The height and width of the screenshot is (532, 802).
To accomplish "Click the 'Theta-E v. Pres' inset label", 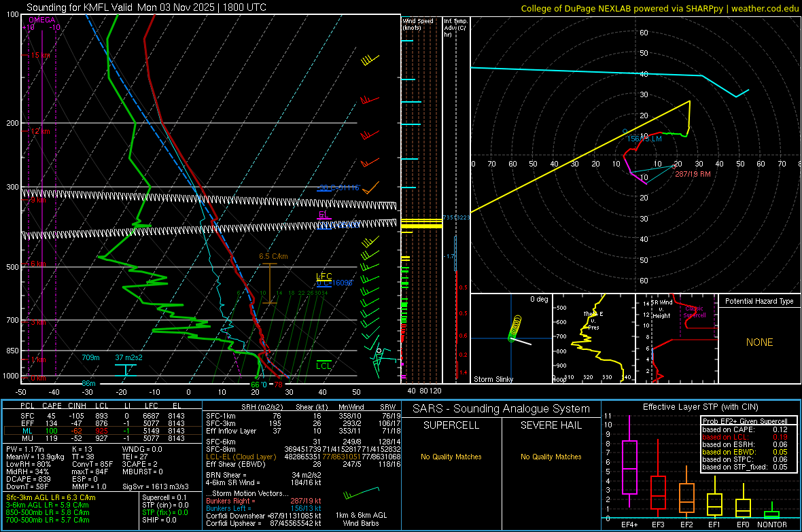I will pyautogui.click(x=593, y=320).
